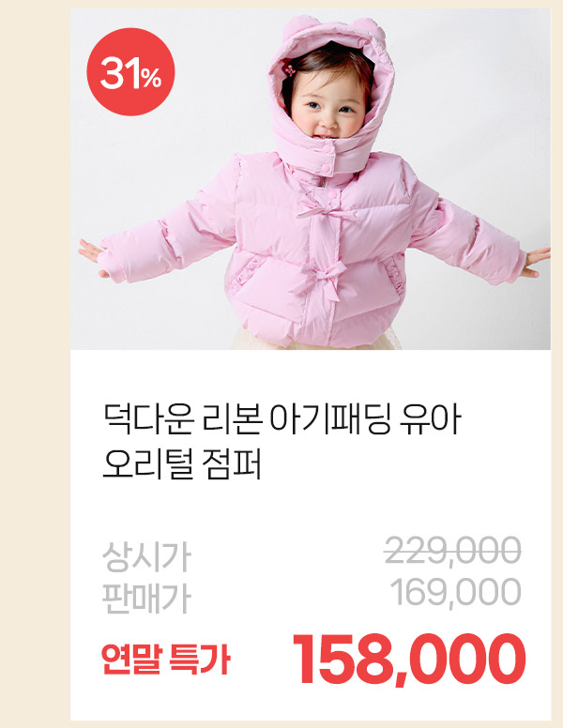Click the gray price 169,000
563x728 pixels.
click(456, 591)
